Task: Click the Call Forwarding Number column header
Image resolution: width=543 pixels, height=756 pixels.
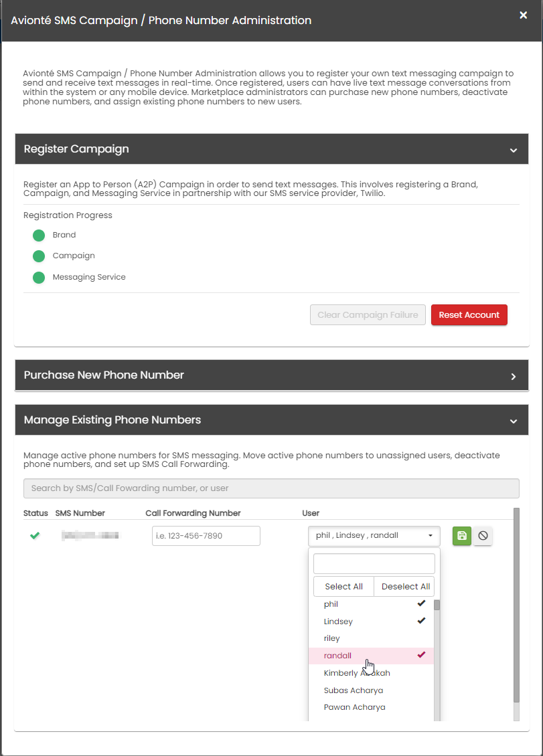Action: coord(193,513)
